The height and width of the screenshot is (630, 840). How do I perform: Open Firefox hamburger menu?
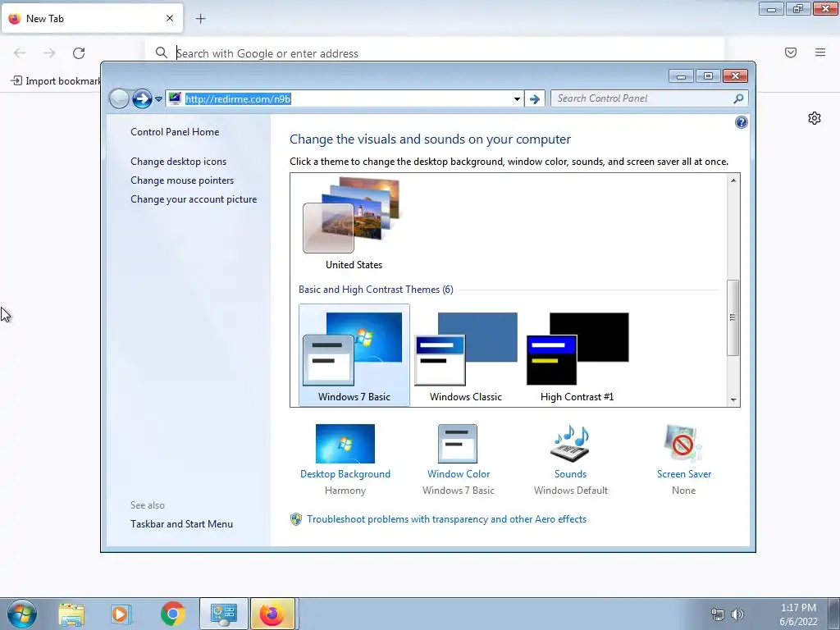[x=820, y=52]
